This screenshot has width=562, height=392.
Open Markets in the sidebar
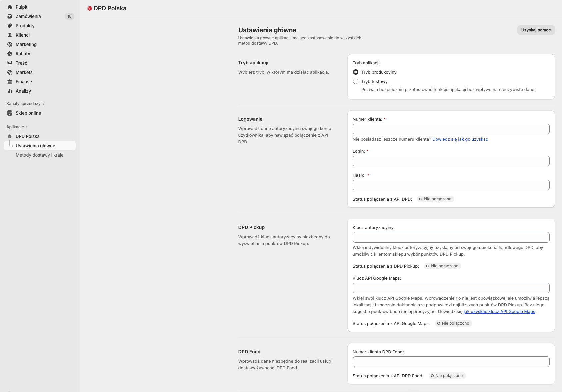pos(40,72)
